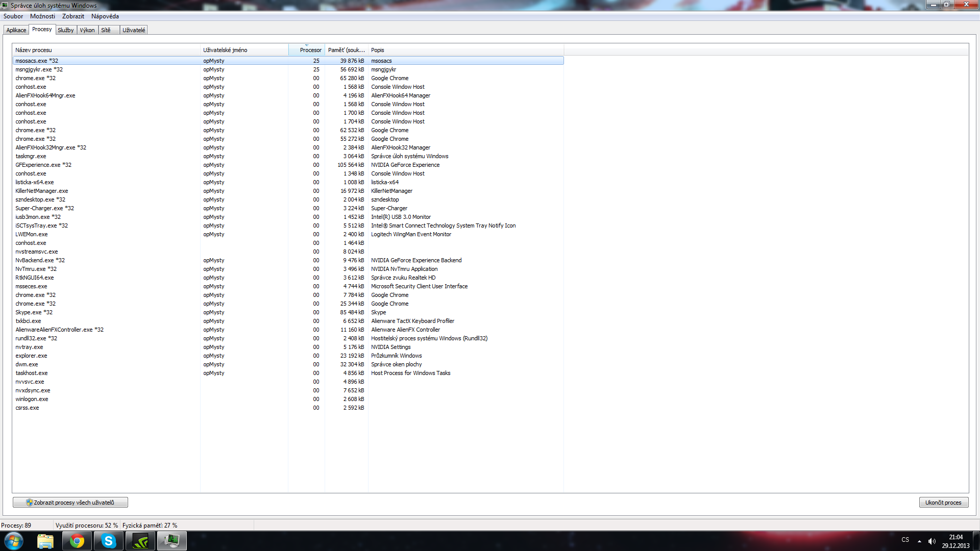Open the Služby tab

(66, 30)
